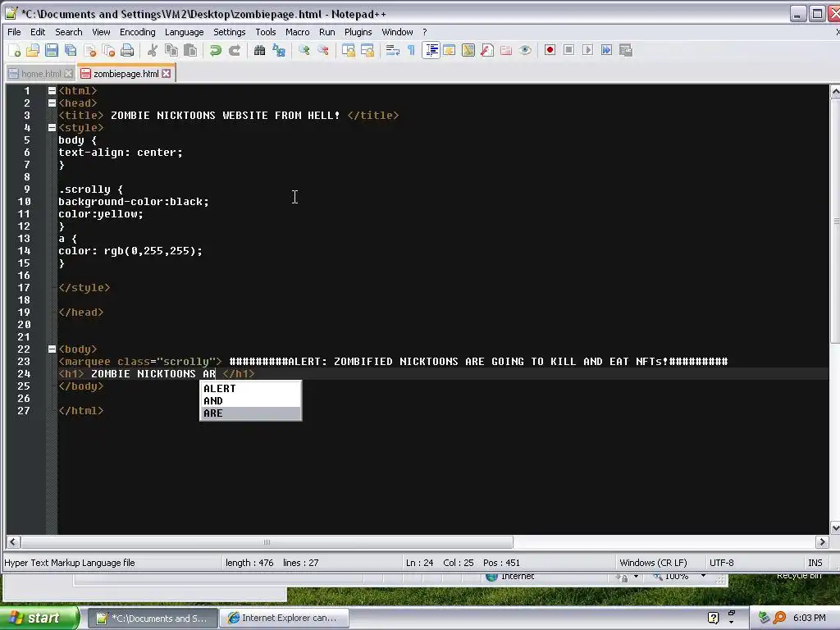Click the Zoom Out toolbar icon
840x630 pixels.
point(323,50)
